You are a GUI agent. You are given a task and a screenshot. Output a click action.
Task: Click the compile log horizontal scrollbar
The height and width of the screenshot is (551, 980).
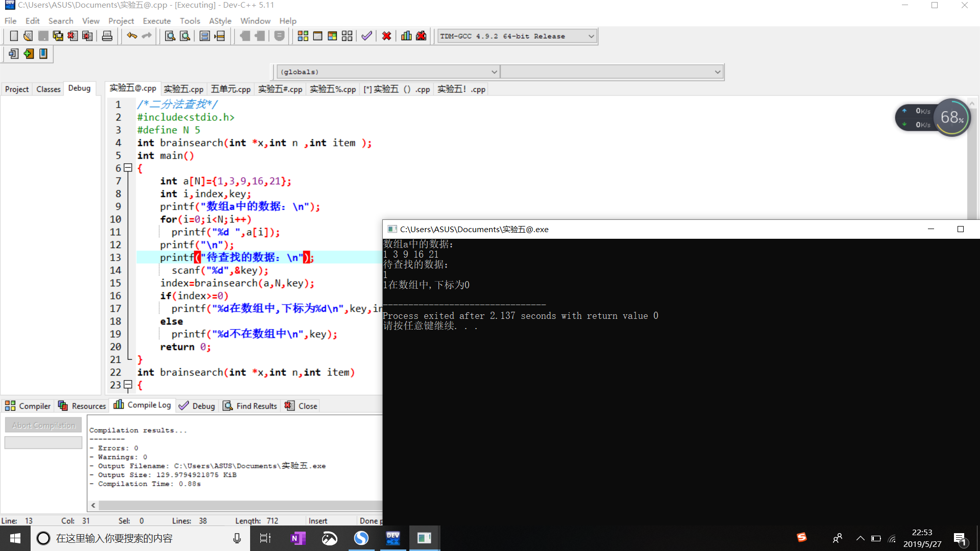tap(235, 505)
